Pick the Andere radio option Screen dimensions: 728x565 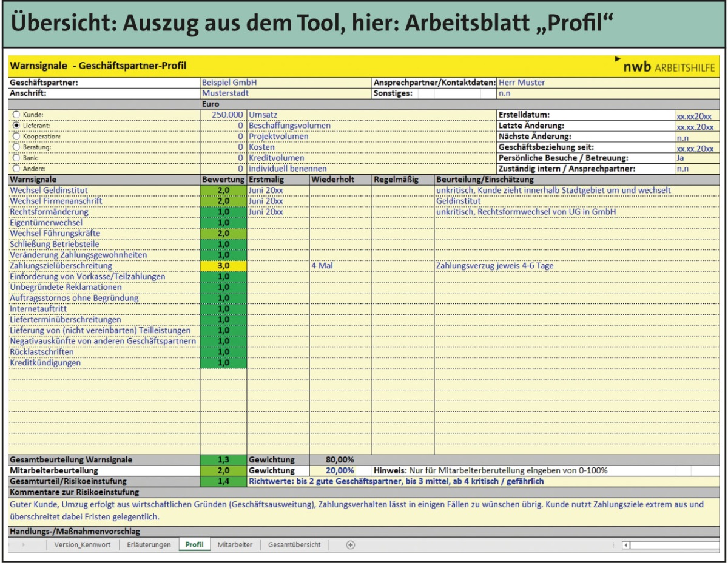pos(16,169)
